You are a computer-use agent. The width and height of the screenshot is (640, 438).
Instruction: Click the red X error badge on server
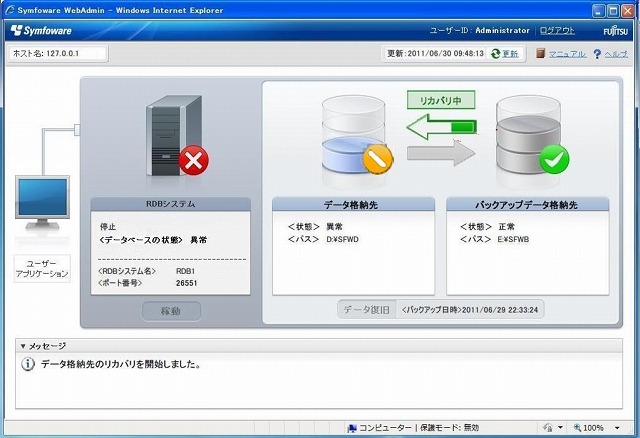[x=193, y=160]
